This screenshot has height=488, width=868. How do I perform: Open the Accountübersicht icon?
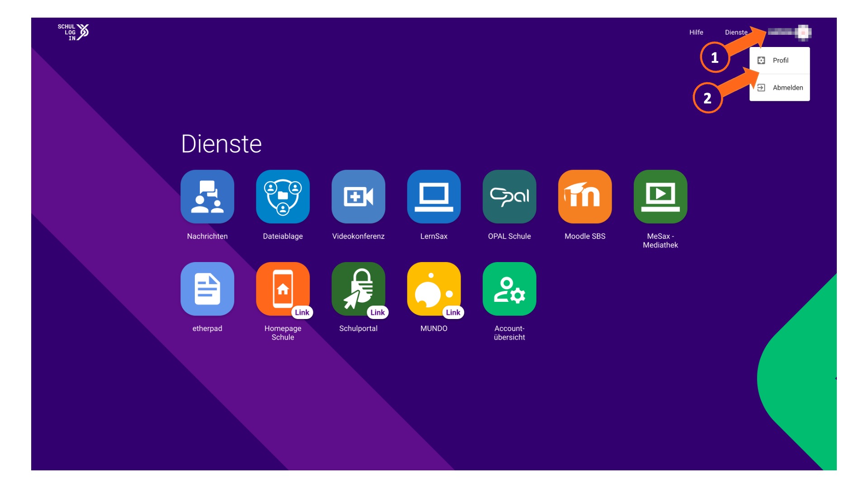(x=509, y=289)
